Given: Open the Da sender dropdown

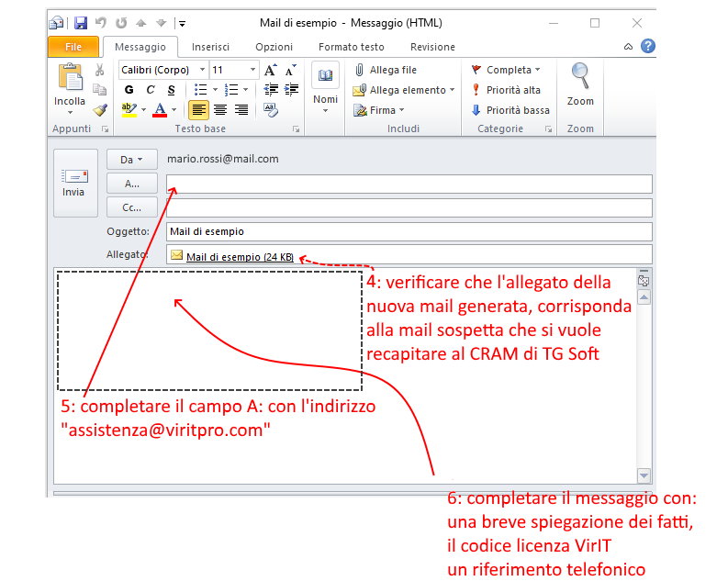Looking at the screenshot, I should tap(132, 160).
